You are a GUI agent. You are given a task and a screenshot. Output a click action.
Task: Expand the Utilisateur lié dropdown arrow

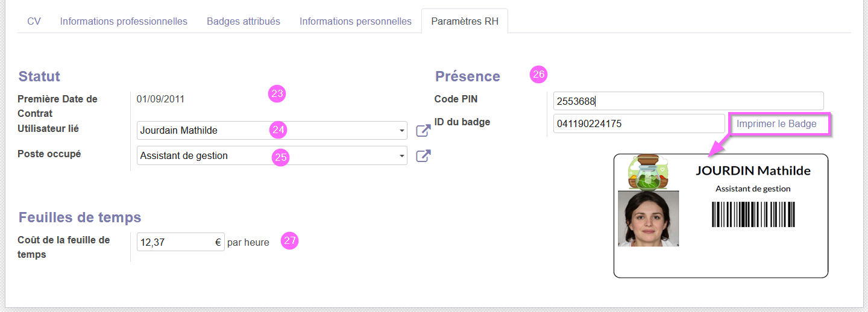[401, 131]
